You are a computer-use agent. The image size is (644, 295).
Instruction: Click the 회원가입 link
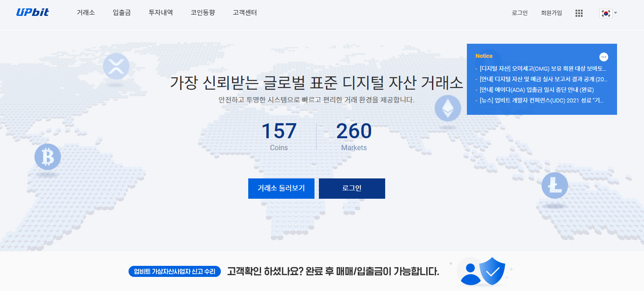pyautogui.click(x=551, y=13)
